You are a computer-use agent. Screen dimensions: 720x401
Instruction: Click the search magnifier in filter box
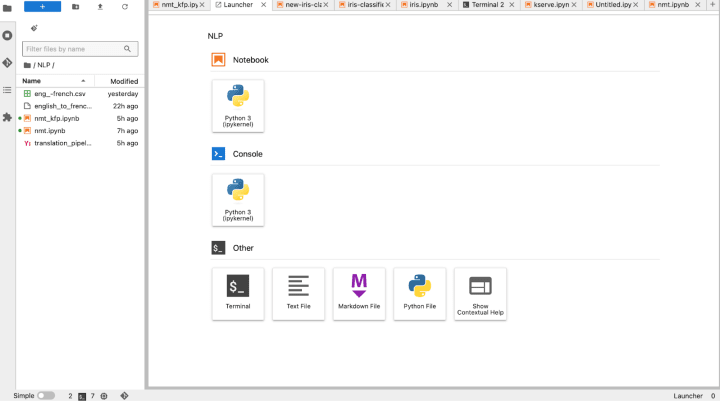(128, 49)
